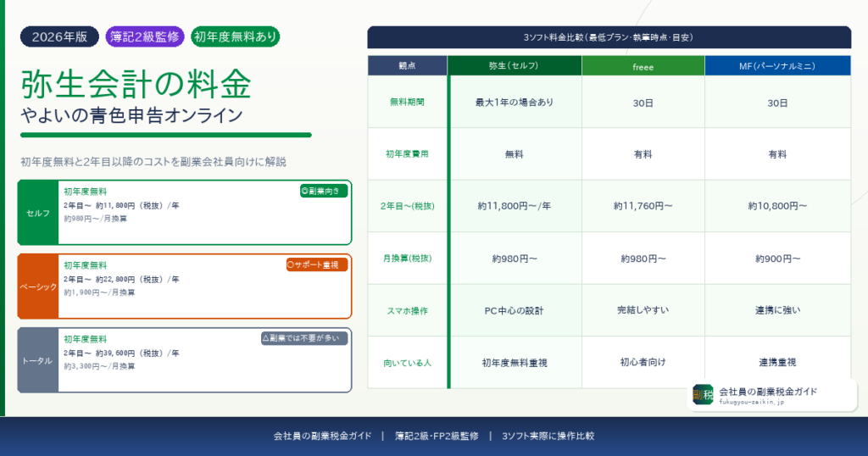
Task: Click the MF(パーソナルミニ) column header
Action: (778, 65)
